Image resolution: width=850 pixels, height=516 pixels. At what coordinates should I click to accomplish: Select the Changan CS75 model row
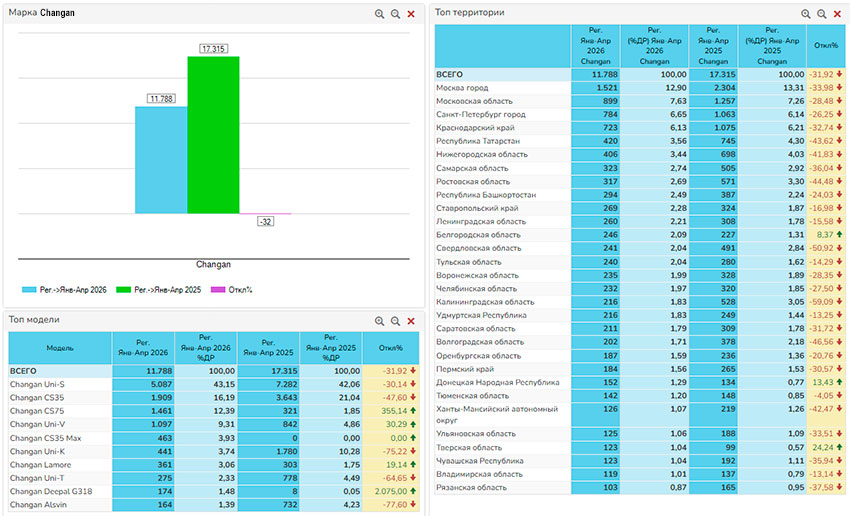coord(214,411)
